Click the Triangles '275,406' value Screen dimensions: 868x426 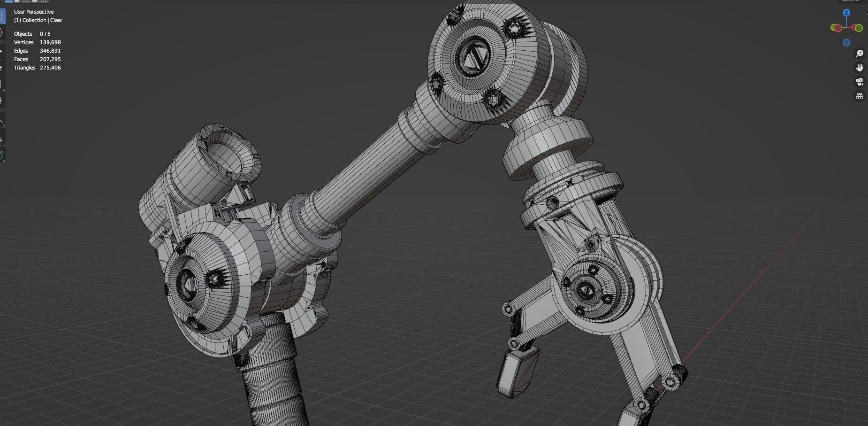pos(50,68)
